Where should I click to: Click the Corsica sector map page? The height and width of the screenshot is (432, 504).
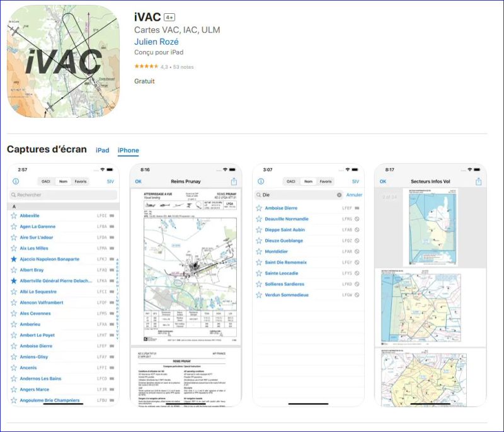[431, 227]
